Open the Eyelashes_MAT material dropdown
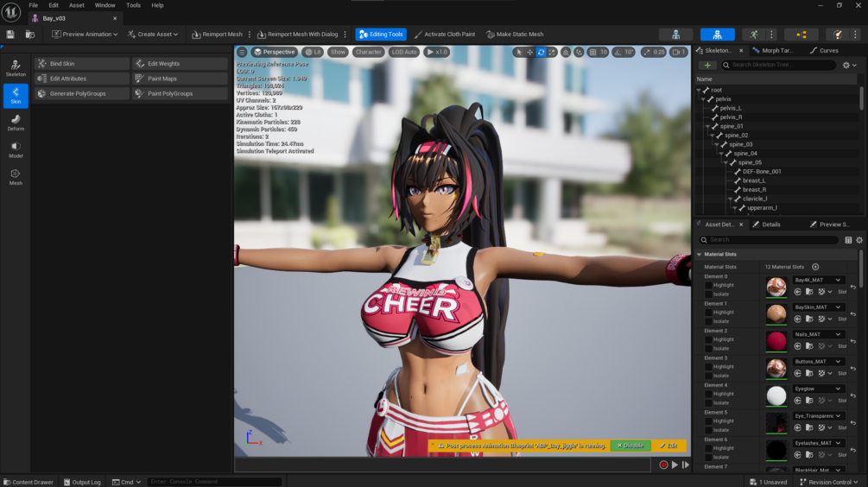Screen dimensions: 868x487 (x=818, y=443)
